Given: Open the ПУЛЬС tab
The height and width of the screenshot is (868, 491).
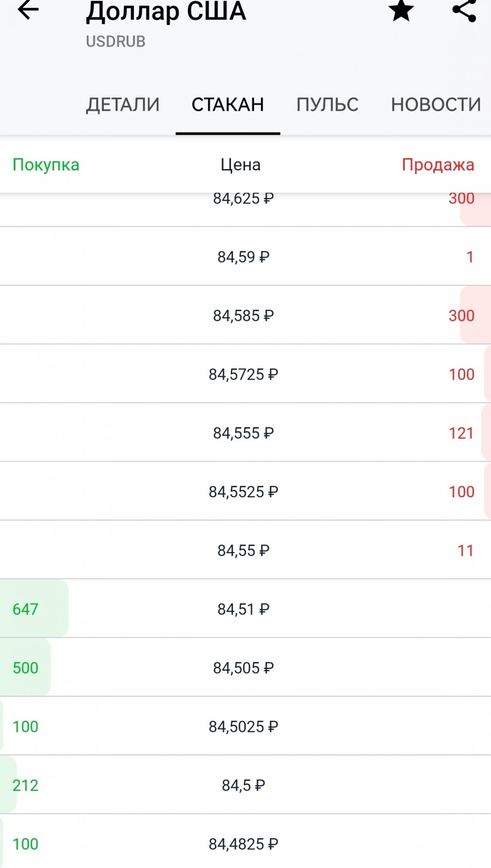Looking at the screenshot, I should click(327, 105).
